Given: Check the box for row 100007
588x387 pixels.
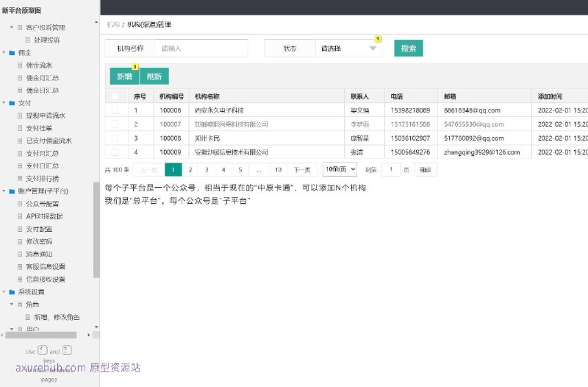Looking at the screenshot, I should pos(115,124).
